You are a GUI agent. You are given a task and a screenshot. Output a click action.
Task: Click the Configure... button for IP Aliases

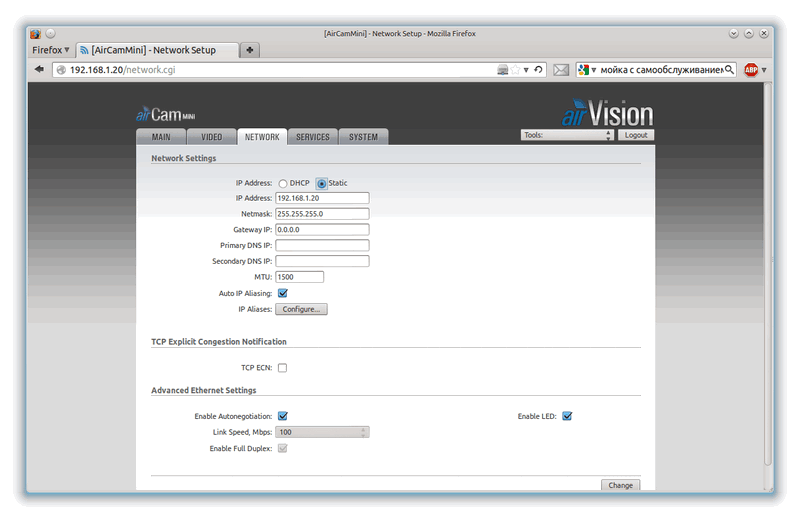point(301,309)
